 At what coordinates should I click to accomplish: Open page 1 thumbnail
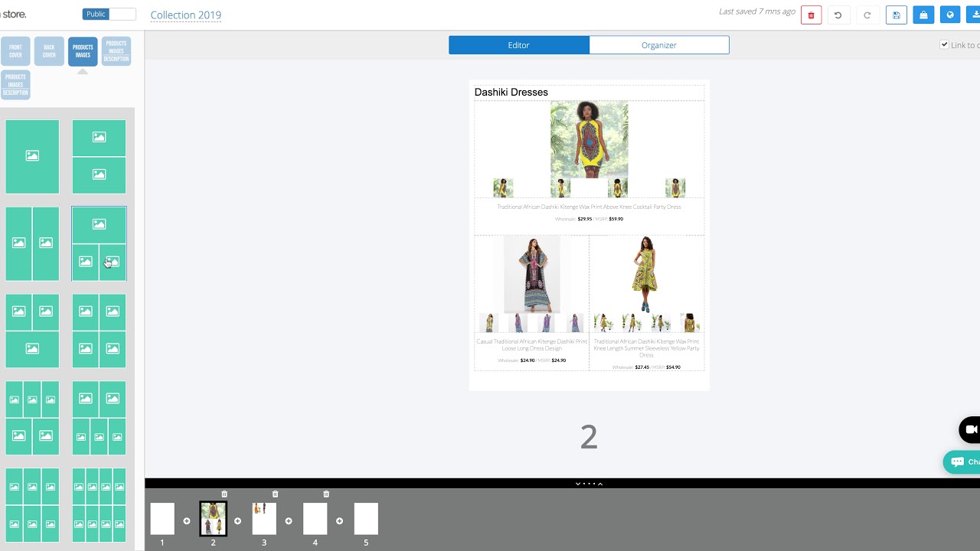tap(162, 518)
